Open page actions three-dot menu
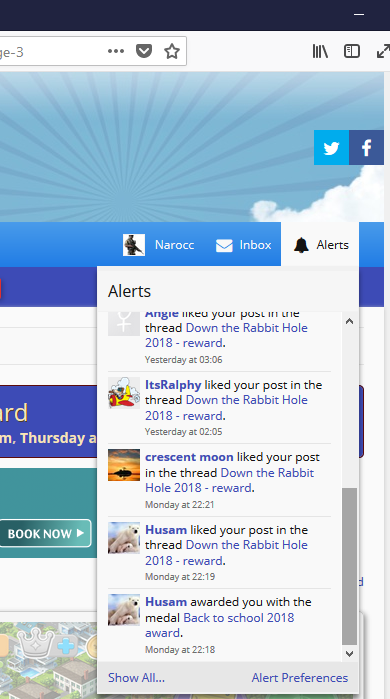Screen dimensions: 390x699 116,51
